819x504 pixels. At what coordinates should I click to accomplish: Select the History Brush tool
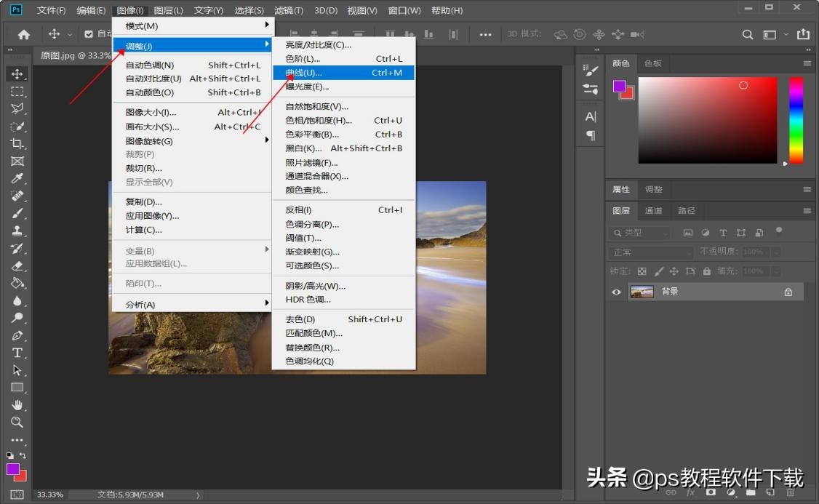pyautogui.click(x=17, y=248)
